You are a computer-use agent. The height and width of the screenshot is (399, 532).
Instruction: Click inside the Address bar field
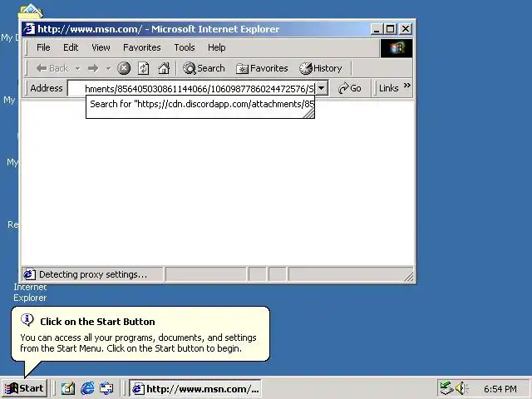click(x=192, y=89)
